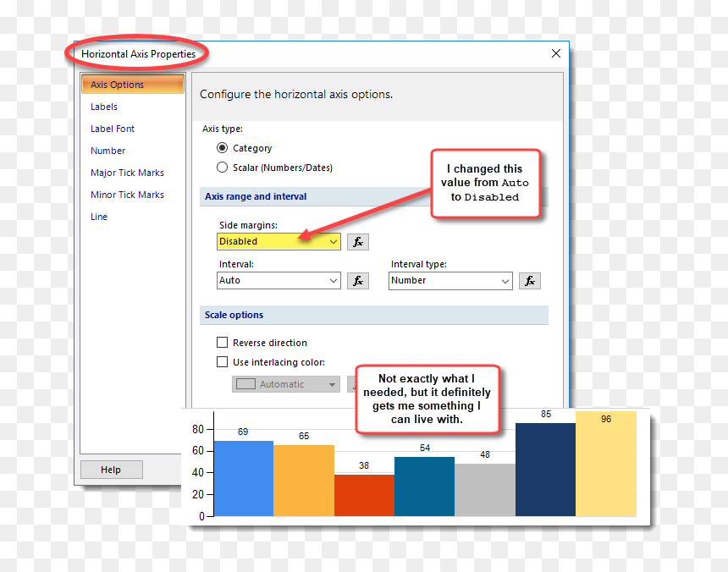Select the navy bar labeled 85
The height and width of the screenshot is (572, 728).
[545, 470]
